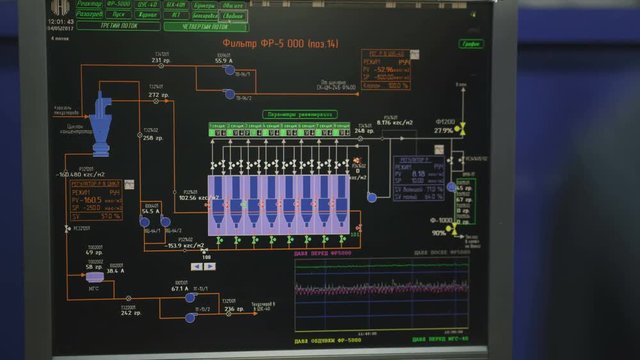Viewport: 640px width, 360px height.
Task: Click the 258 гр. temperature reading
Action: point(153,138)
